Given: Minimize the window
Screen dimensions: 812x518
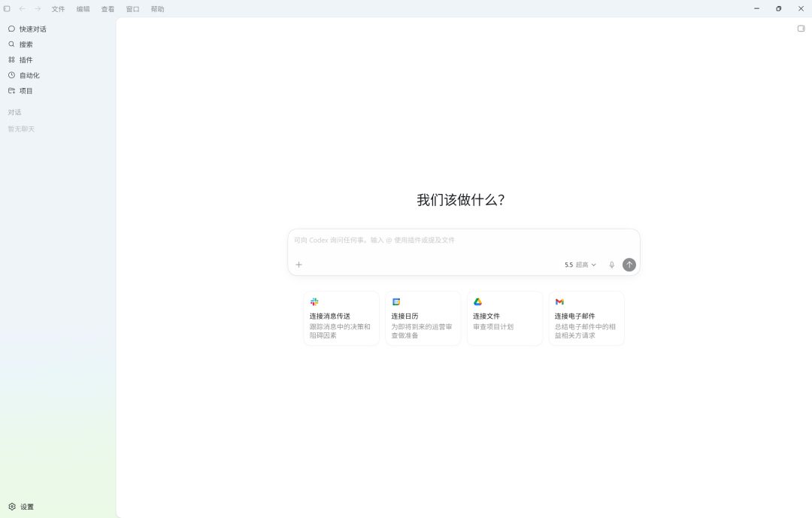Looking at the screenshot, I should coord(756,9).
